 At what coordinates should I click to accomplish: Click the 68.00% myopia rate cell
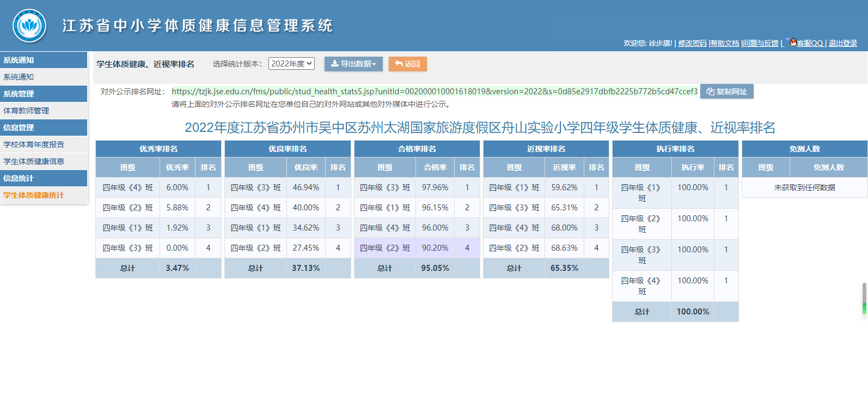point(565,228)
